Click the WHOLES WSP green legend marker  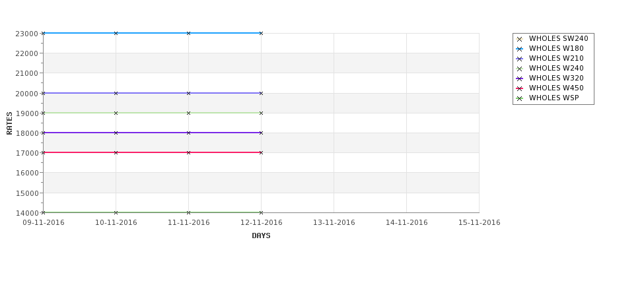[519, 98]
